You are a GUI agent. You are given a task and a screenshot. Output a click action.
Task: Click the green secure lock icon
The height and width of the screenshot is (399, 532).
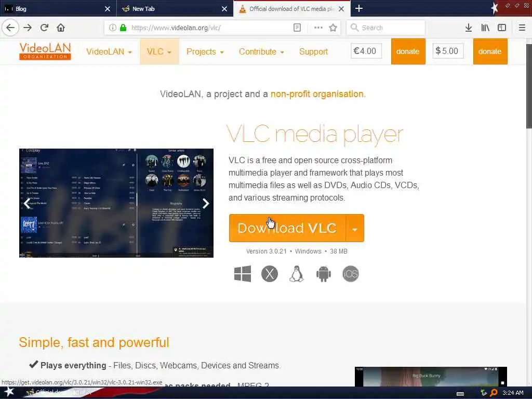click(x=123, y=28)
